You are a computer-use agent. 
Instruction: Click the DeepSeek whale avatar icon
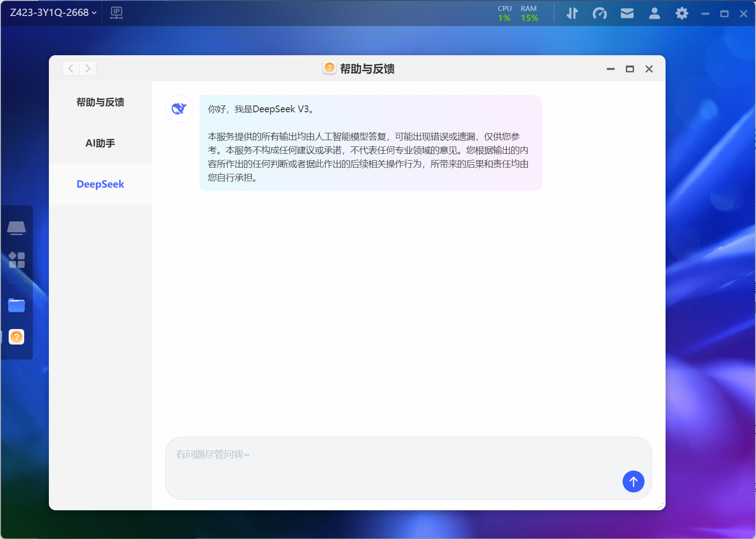point(179,109)
